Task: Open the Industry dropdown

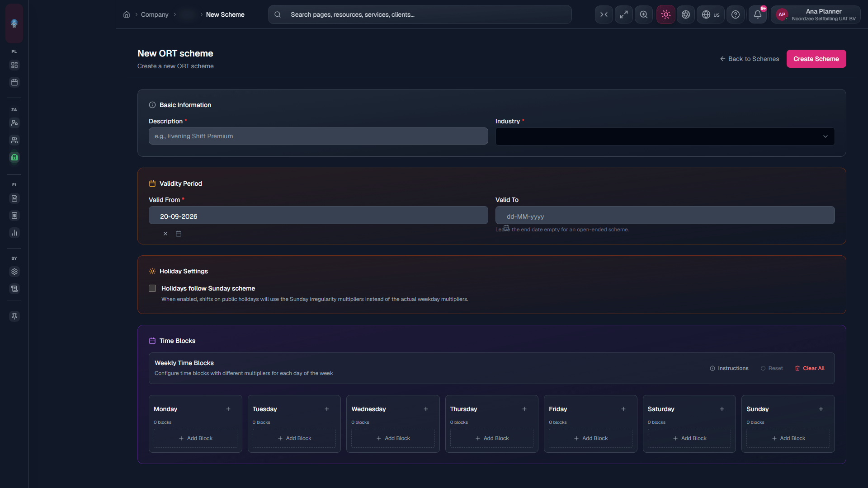Action: [x=665, y=136]
